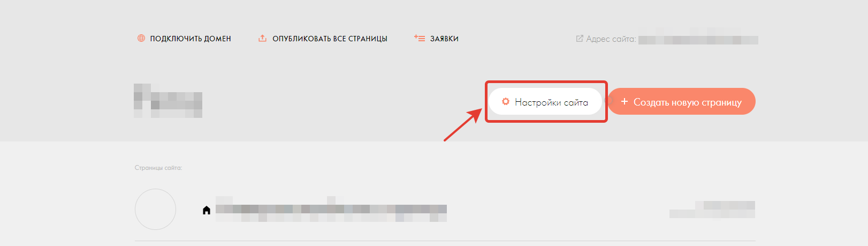Viewport: 868px width, 246px height.
Task: Click the red highlighted frame around site settings
Action: [x=546, y=101]
